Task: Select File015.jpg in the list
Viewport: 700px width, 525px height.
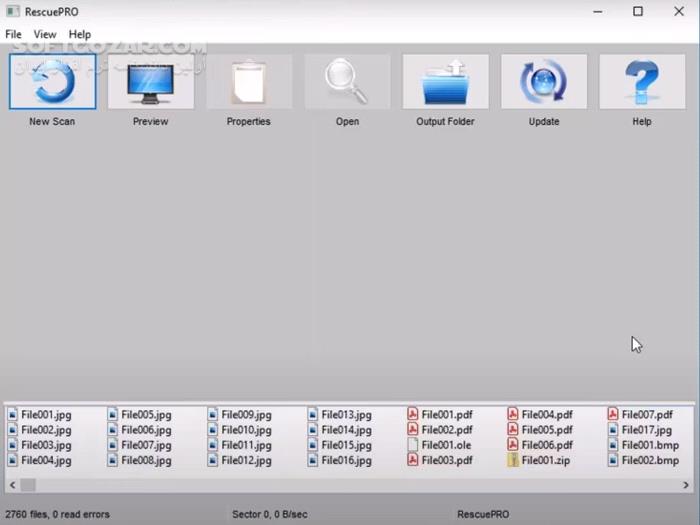Action: point(340,445)
